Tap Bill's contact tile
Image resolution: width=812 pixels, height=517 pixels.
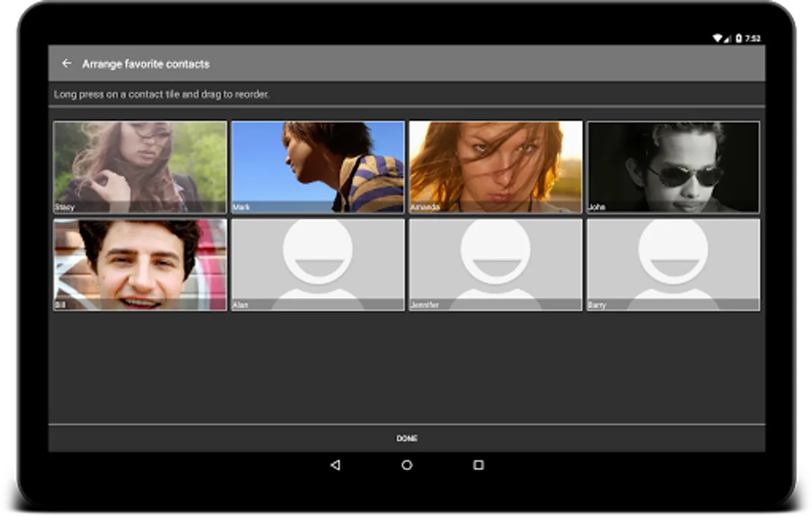coord(140,265)
